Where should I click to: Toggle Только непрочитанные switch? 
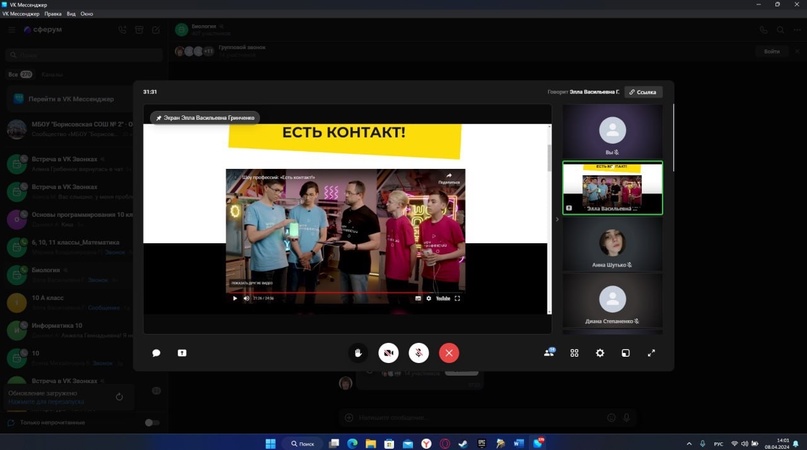[x=152, y=423]
